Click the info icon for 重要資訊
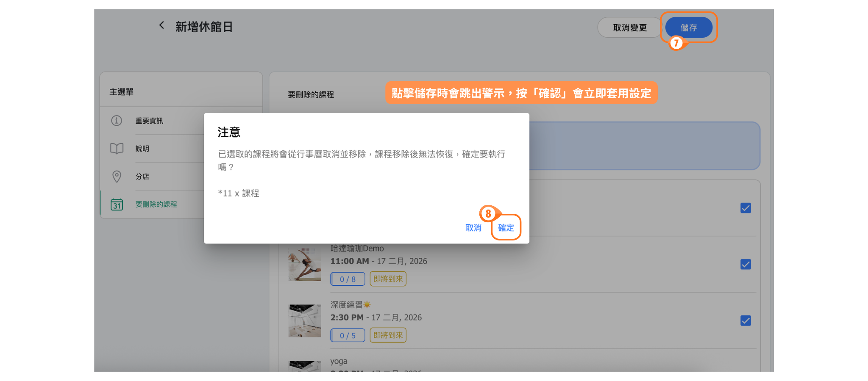This screenshot has width=868, height=381. point(117,121)
